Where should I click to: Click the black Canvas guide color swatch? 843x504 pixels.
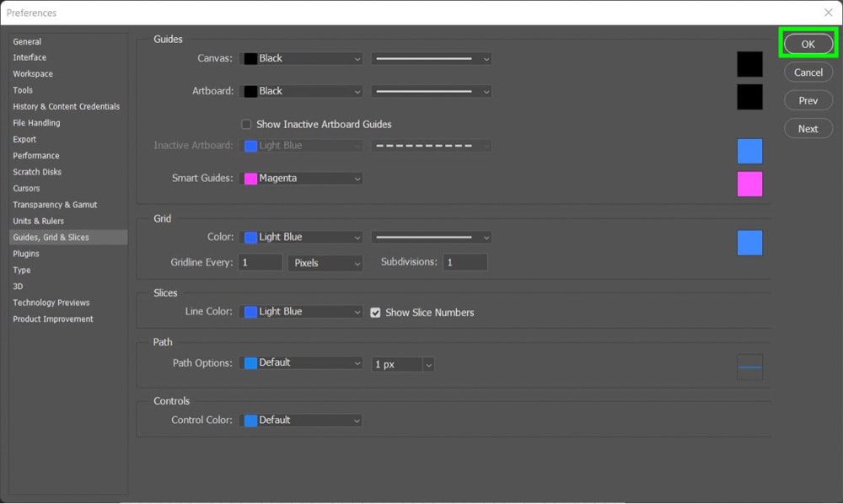(x=749, y=64)
